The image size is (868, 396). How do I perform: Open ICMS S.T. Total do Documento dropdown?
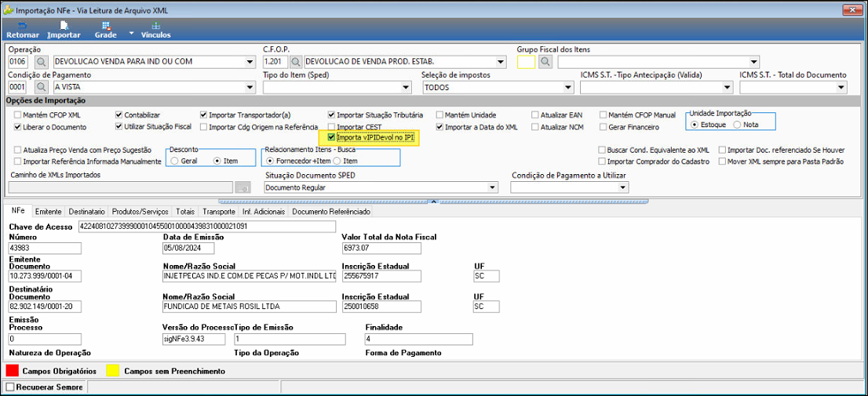(841, 87)
